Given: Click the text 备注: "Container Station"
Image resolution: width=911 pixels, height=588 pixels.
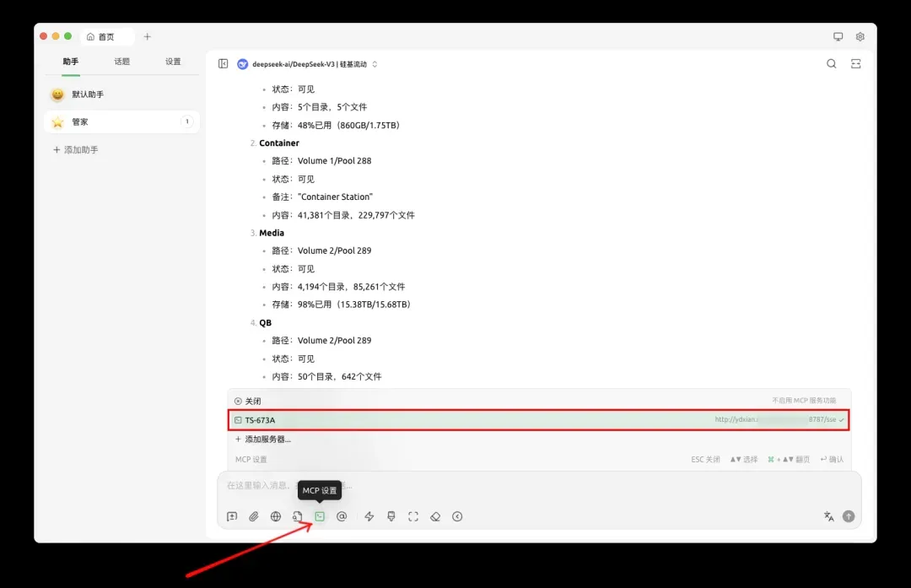Looking at the screenshot, I should [x=322, y=197].
